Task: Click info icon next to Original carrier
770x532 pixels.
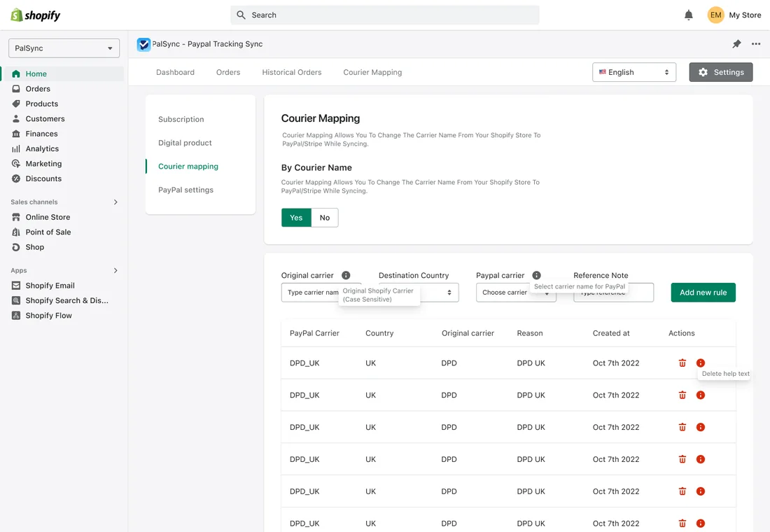Action: click(346, 275)
